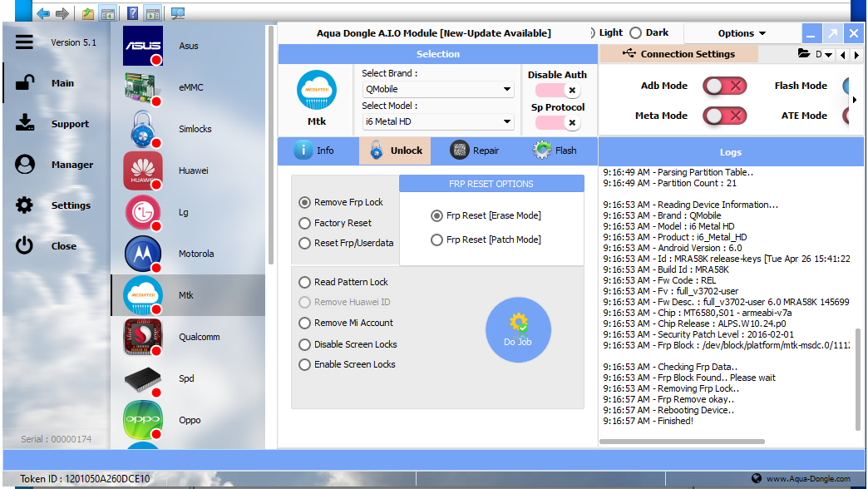Screen dimensions: 868x489
Task: Choose the Huawei brand icon
Action: 143,170
